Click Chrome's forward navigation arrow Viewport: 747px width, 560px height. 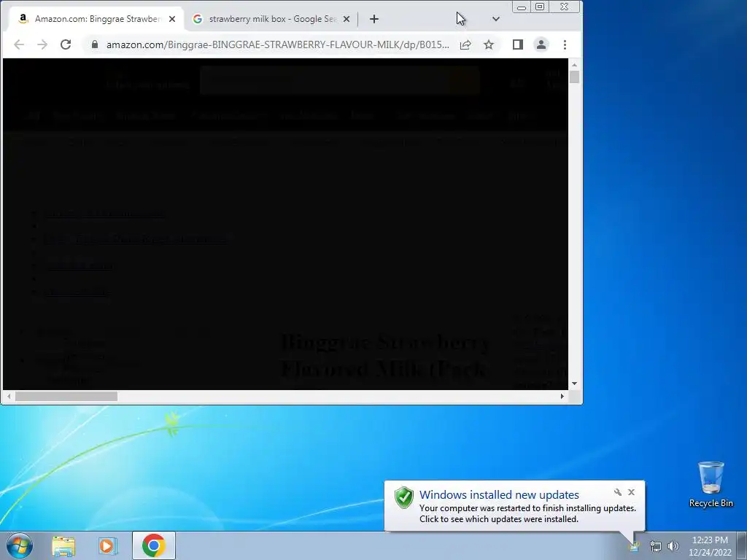point(42,44)
